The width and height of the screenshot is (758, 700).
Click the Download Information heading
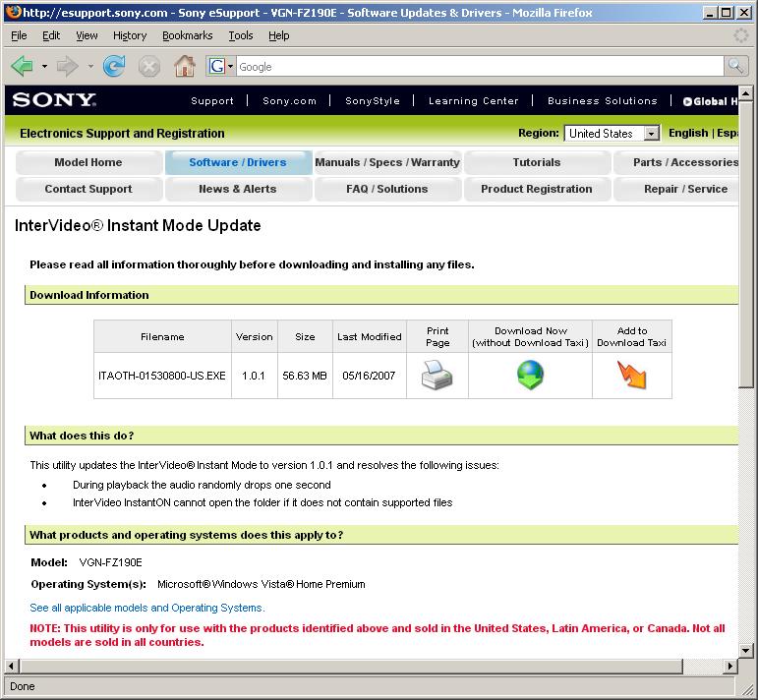pos(89,295)
